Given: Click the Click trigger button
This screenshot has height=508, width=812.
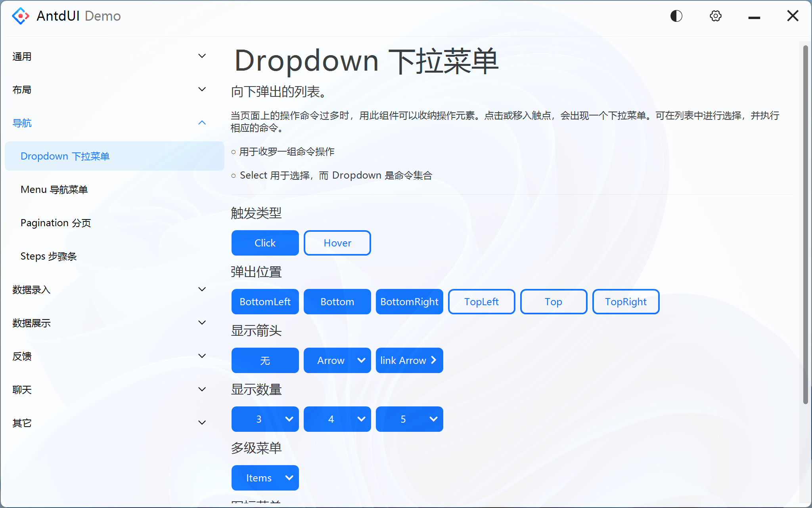Looking at the screenshot, I should click(x=265, y=242).
